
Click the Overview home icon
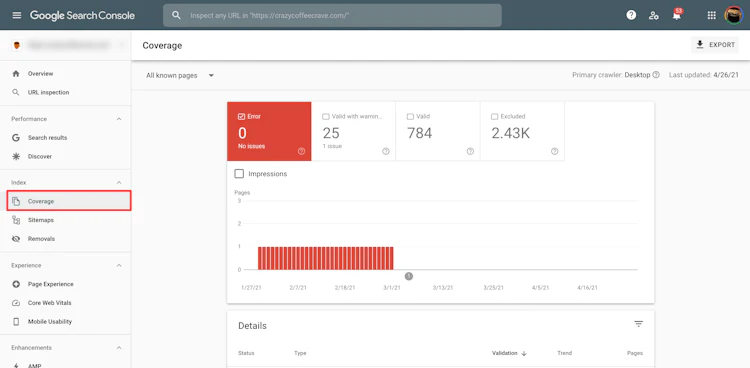(16, 74)
